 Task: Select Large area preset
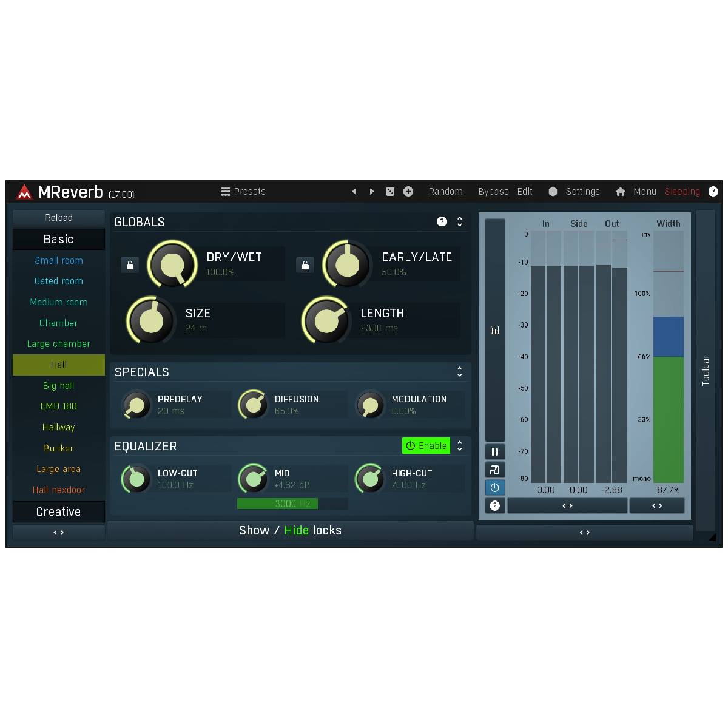tap(59, 469)
